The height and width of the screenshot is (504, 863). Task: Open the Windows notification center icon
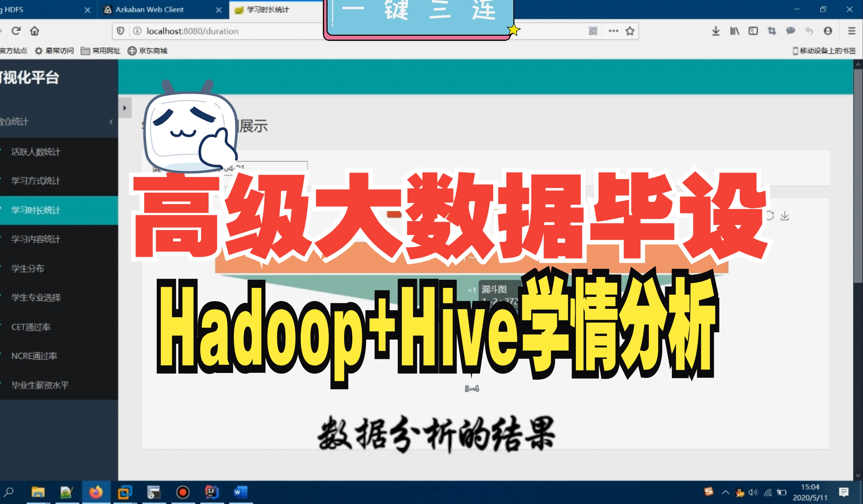tap(844, 492)
